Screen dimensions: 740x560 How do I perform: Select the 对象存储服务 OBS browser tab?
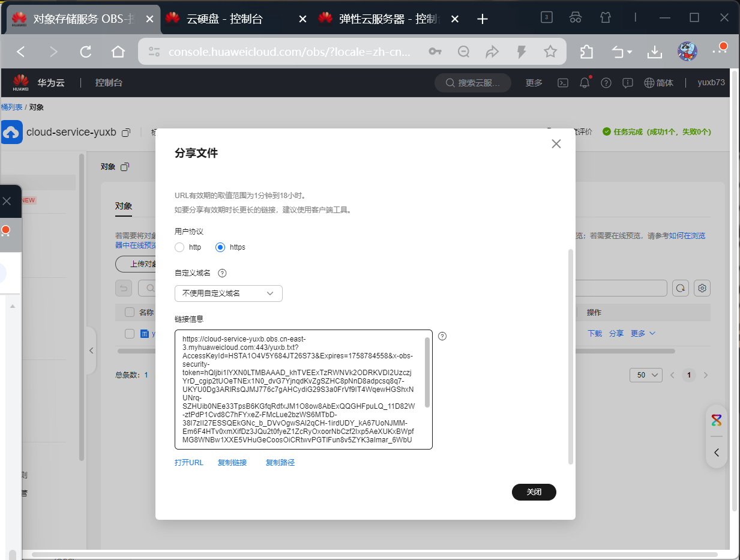tap(84, 19)
